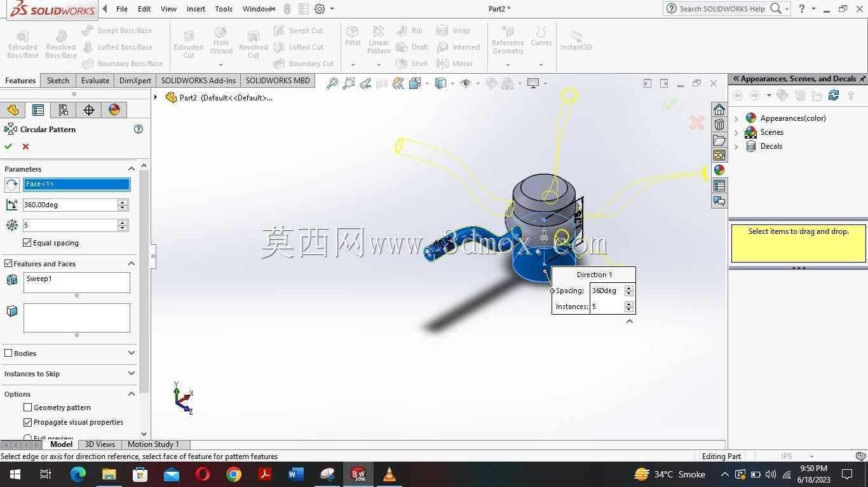This screenshot has height=487, width=868.
Task: Open the Insert menu
Action: coord(196,9)
